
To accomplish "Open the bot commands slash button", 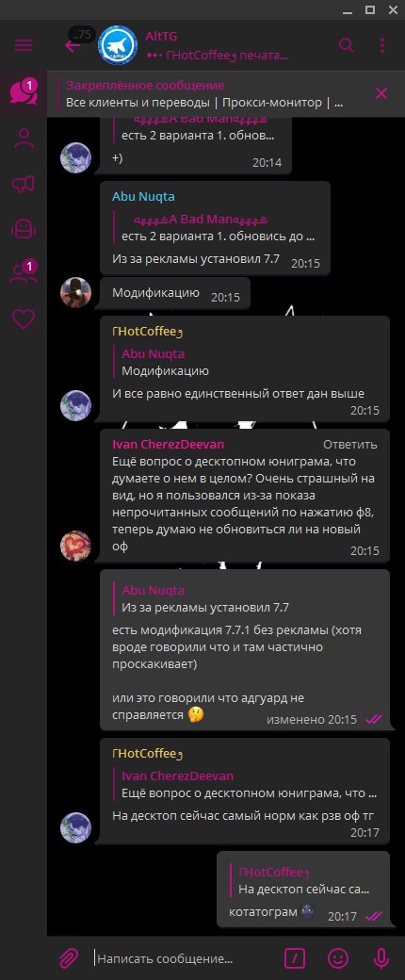I will [295, 957].
